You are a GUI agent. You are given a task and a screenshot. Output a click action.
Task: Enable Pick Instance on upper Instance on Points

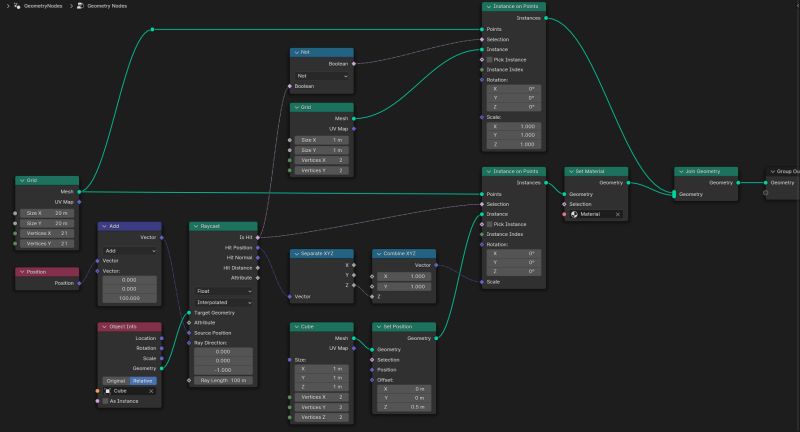[x=489, y=60]
